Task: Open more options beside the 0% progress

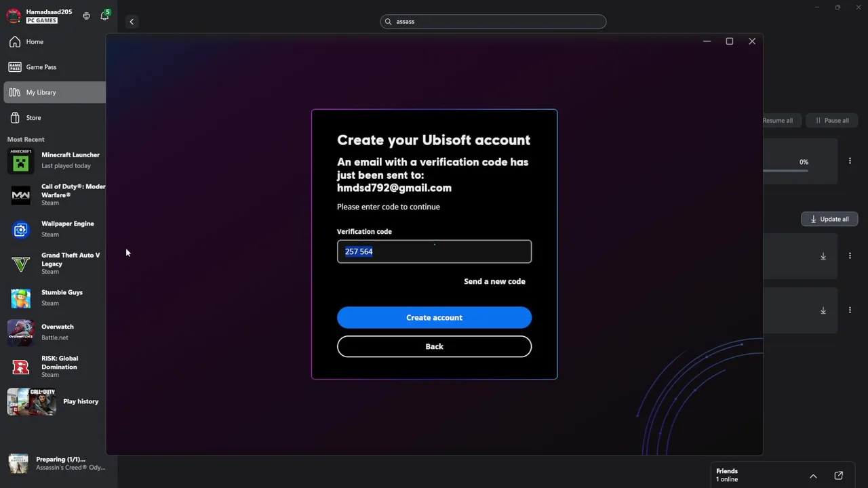Action: 850,161
